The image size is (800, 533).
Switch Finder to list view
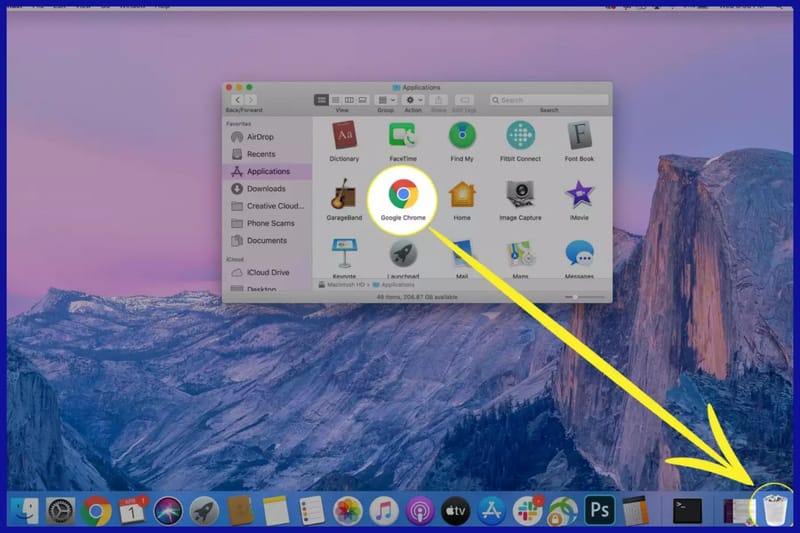coord(336,100)
